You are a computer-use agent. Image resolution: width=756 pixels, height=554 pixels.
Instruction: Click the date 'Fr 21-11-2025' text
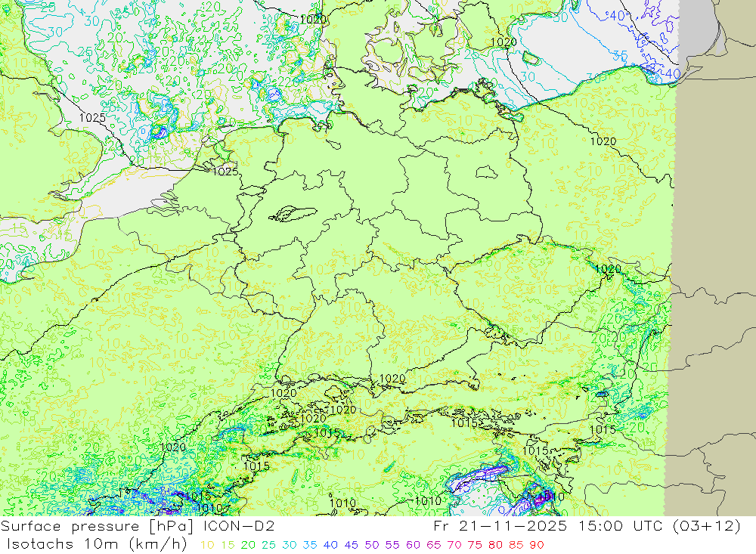[500, 525]
